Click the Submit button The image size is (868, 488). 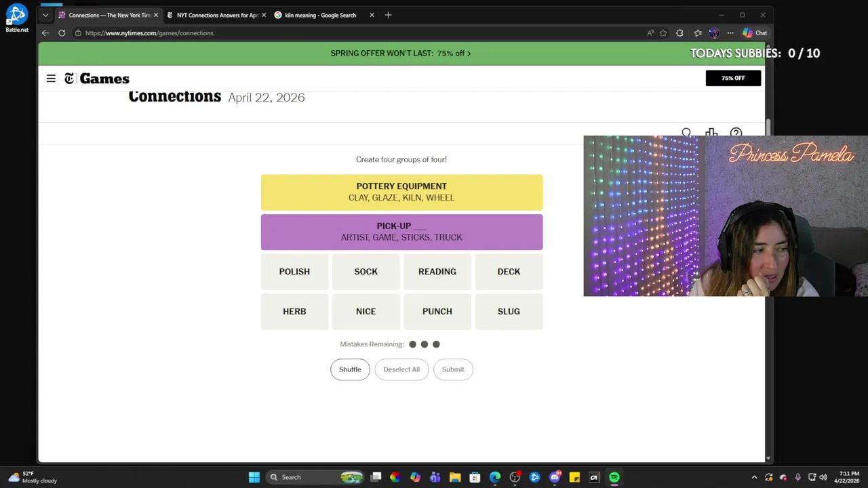click(453, 369)
